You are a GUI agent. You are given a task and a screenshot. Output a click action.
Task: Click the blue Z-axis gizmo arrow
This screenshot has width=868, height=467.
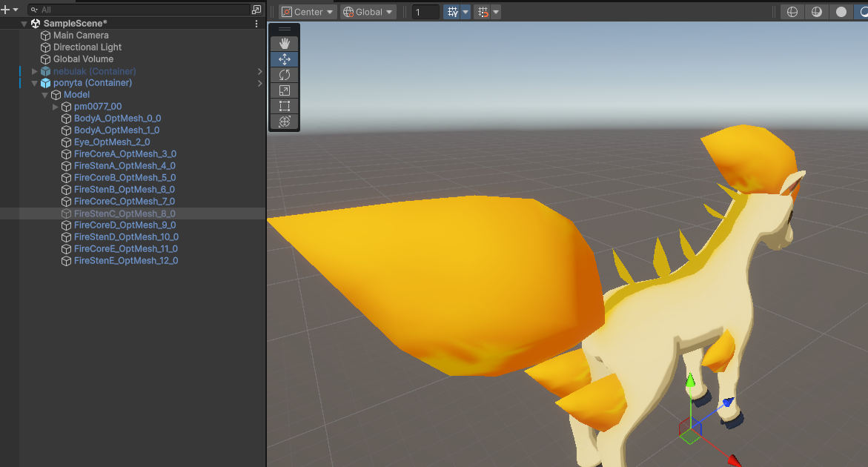[x=728, y=403]
